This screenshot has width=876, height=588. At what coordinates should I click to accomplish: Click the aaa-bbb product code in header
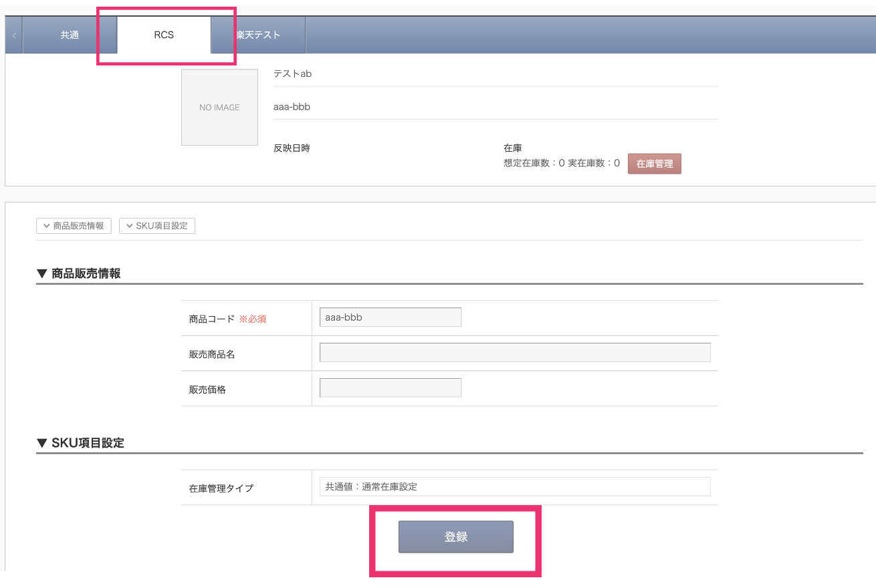click(292, 107)
